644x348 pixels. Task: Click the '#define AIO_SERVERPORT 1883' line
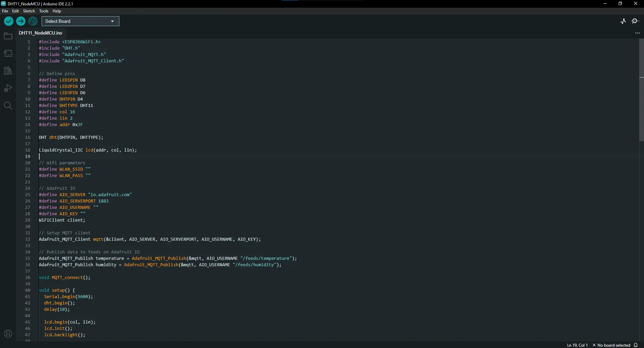click(x=74, y=201)
